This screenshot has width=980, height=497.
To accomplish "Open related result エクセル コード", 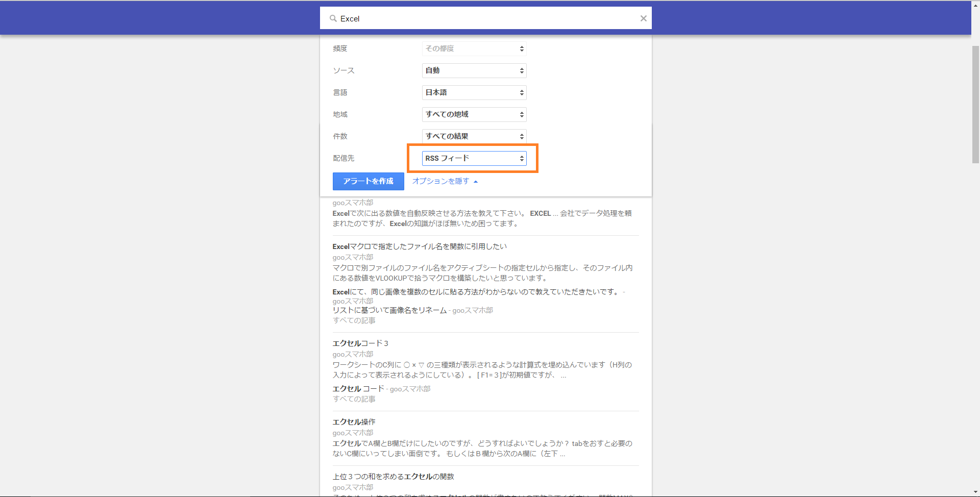I will (x=358, y=389).
